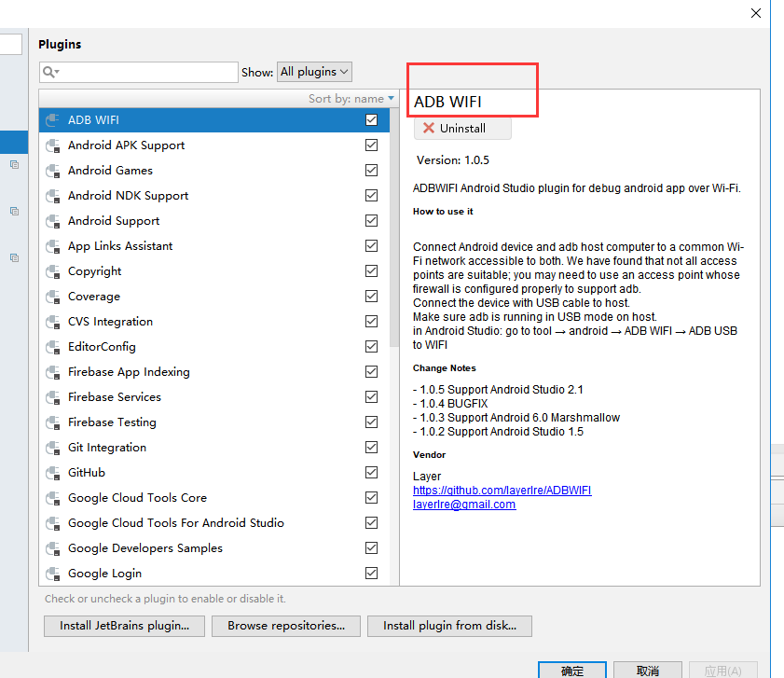Click the plugin icon beside Git Integration
This screenshot has height=678, width=784.
pyautogui.click(x=52, y=448)
